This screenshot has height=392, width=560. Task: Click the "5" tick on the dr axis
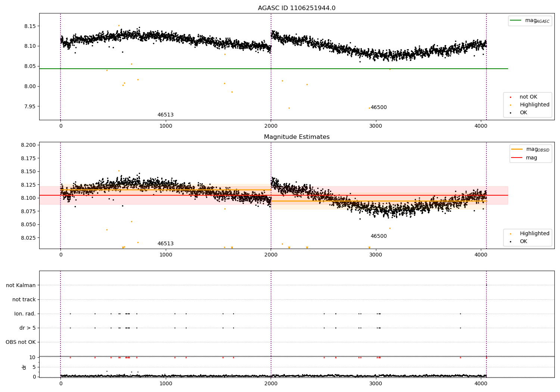point(34,367)
